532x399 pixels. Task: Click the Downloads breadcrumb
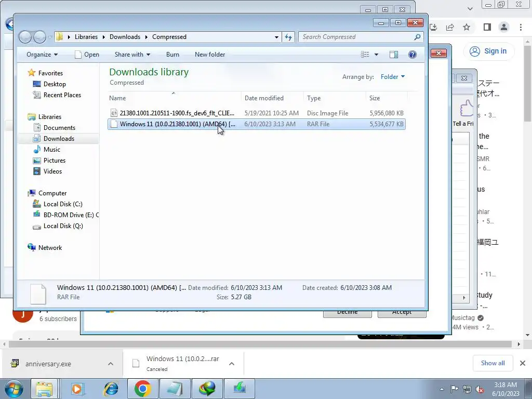[x=125, y=37]
